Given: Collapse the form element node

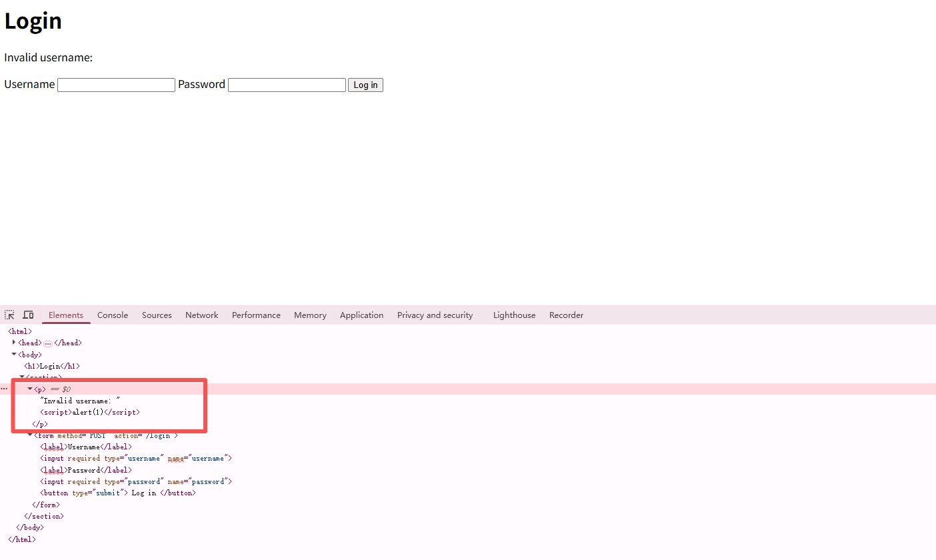Looking at the screenshot, I should click(30, 435).
